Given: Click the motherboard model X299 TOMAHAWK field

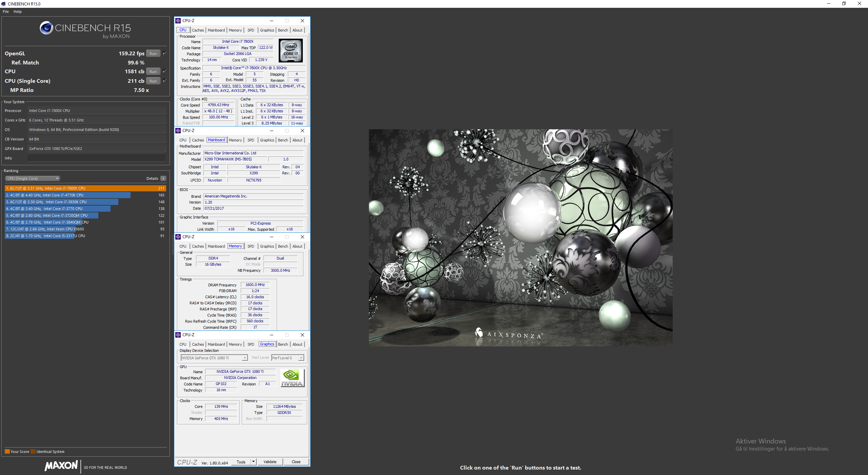Looking at the screenshot, I should click(235, 159).
